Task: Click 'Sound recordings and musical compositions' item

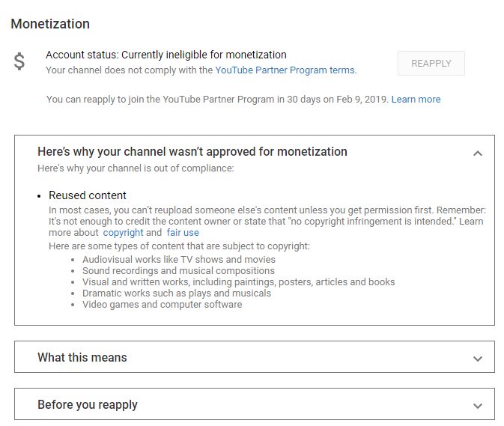Action: click(178, 270)
